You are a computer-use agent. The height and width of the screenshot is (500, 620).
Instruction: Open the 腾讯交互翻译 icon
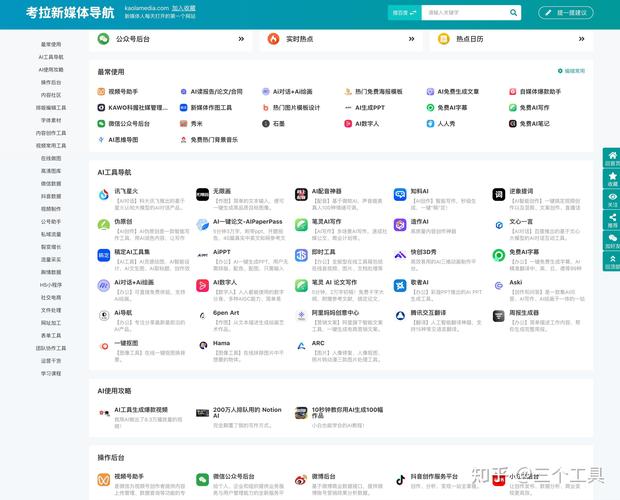pyautogui.click(x=400, y=316)
